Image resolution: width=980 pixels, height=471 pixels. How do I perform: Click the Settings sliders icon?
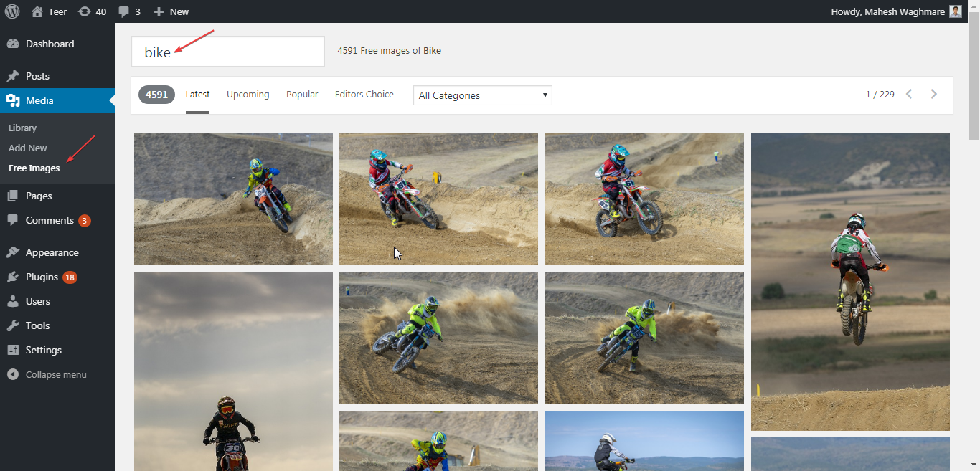13,350
